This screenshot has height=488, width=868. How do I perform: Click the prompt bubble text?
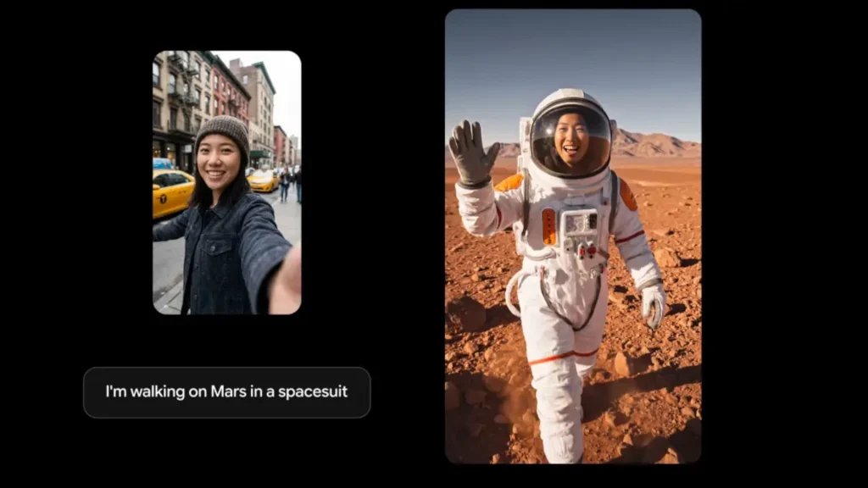click(x=227, y=391)
